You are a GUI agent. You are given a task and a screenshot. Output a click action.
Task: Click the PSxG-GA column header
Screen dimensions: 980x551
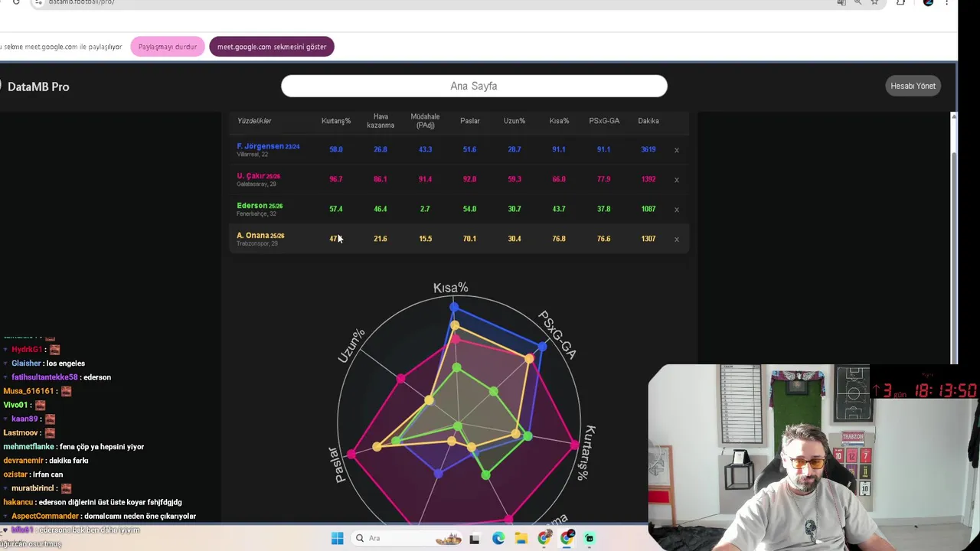point(604,121)
